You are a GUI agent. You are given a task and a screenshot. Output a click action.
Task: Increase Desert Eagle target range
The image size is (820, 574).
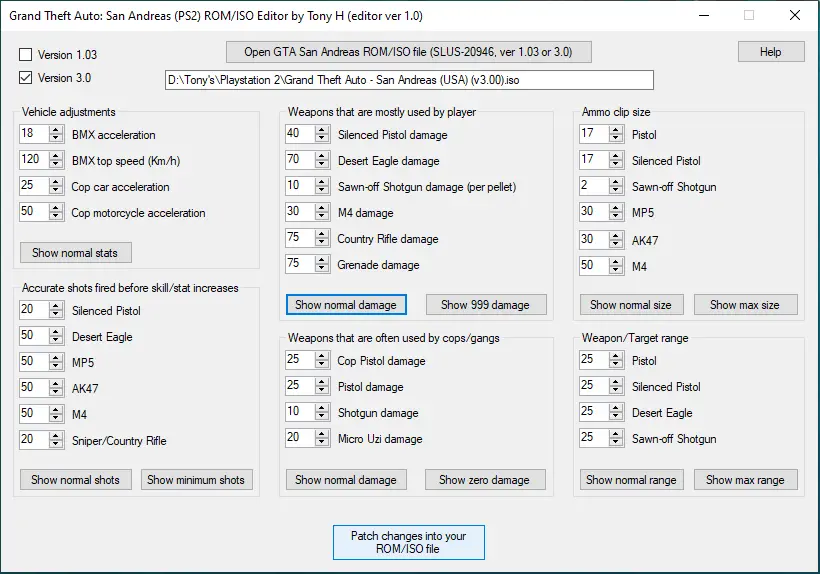coord(616,408)
